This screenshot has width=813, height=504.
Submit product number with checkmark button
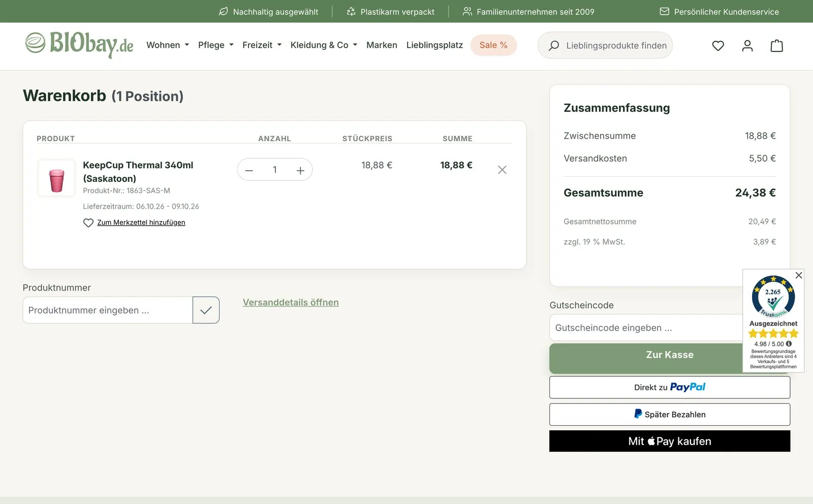tap(206, 310)
